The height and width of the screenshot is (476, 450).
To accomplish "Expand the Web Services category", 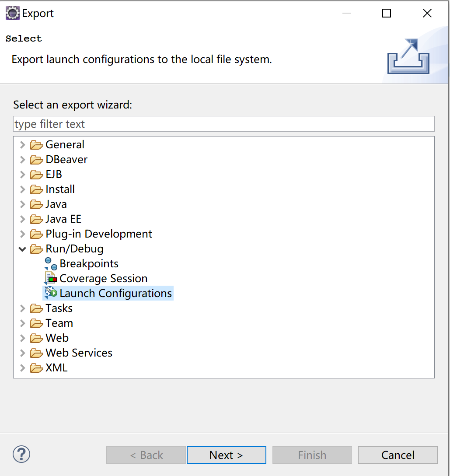I will (x=22, y=353).
